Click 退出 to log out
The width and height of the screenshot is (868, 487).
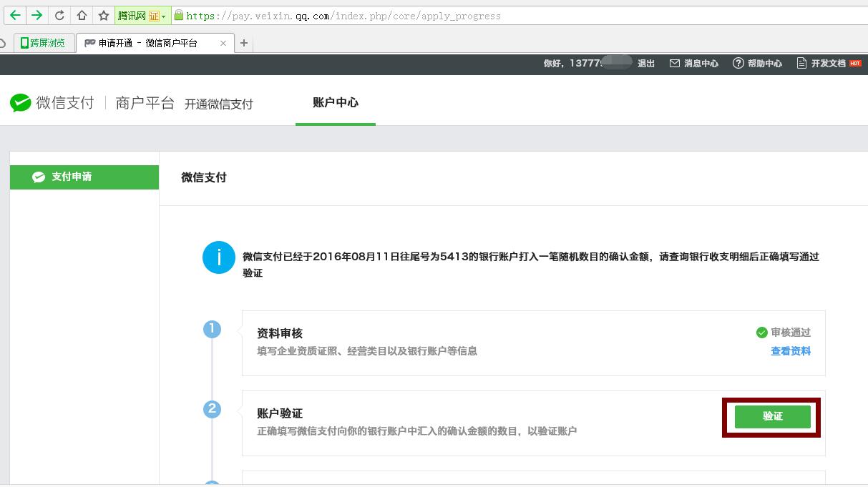tap(646, 64)
